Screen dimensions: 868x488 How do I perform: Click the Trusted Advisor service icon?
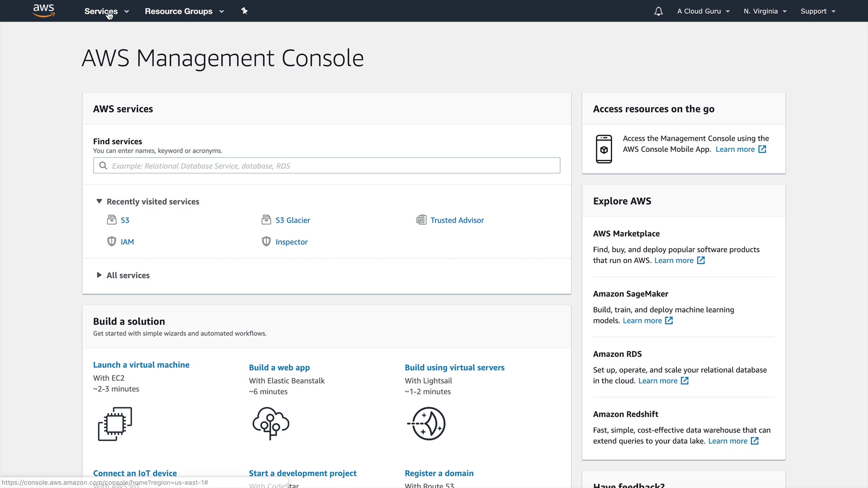pyautogui.click(x=421, y=220)
